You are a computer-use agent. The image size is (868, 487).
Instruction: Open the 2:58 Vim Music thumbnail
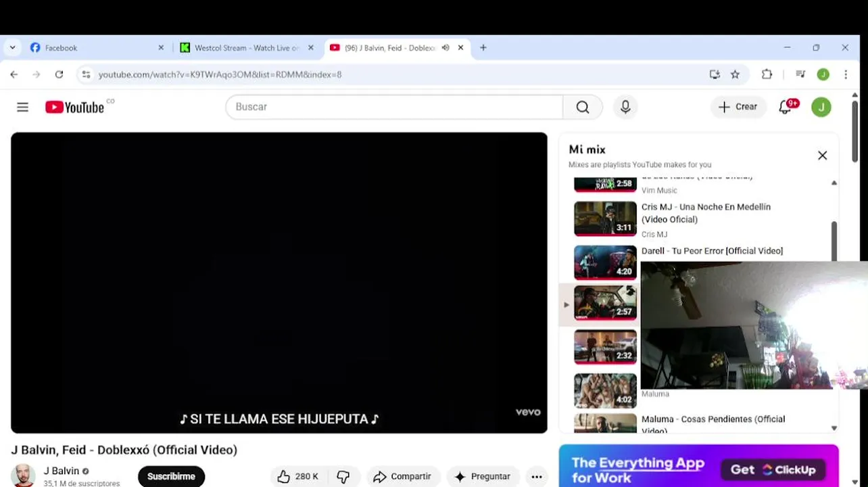point(605,184)
